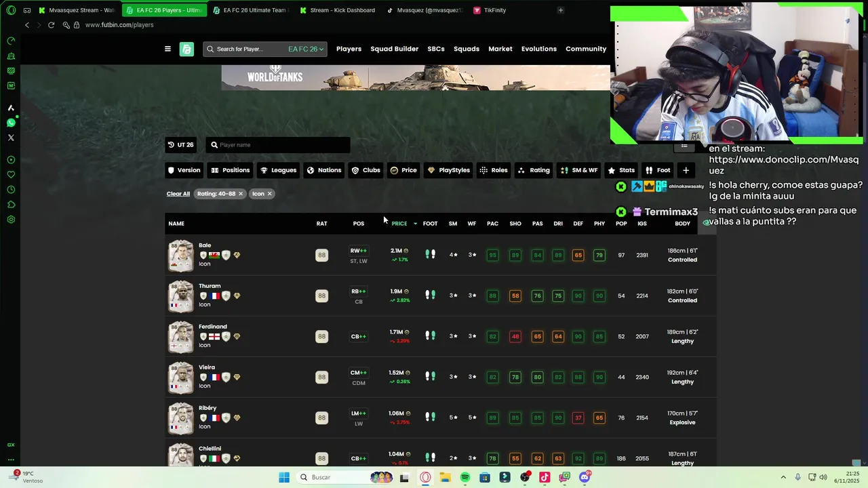Open the Squad Builder nav menu
This screenshot has height=488, width=868.
tap(394, 49)
